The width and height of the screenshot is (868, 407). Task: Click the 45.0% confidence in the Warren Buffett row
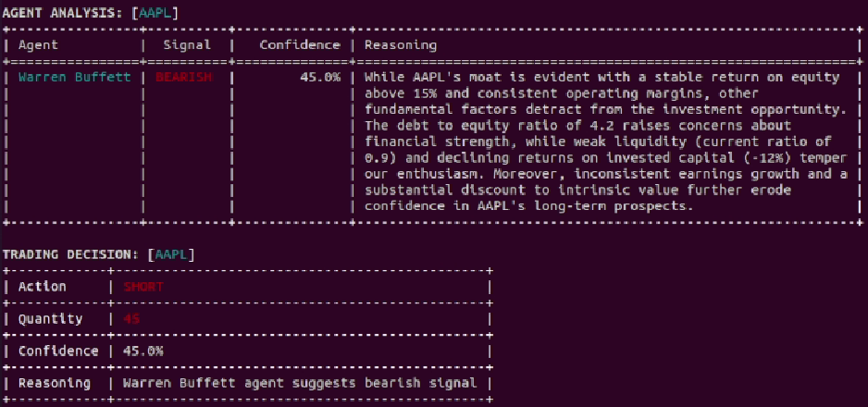click(x=320, y=77)
